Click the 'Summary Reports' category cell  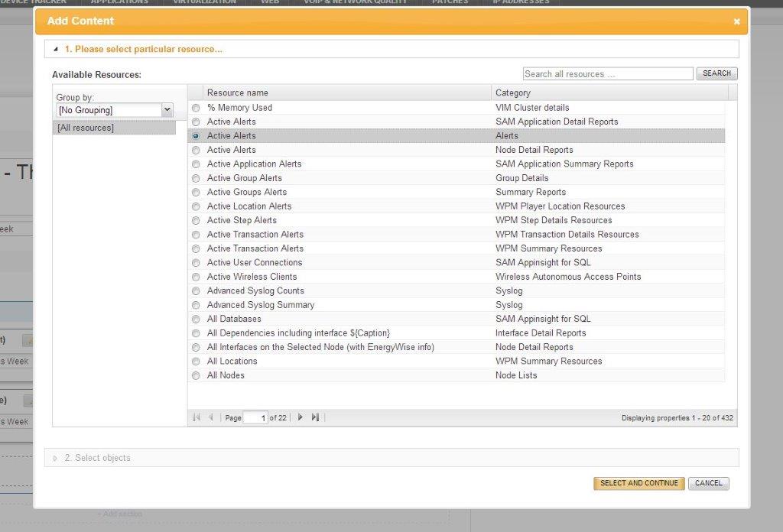(531, 192)
